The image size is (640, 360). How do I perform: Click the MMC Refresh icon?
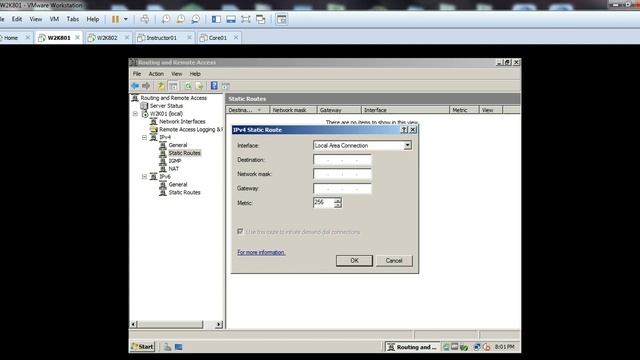(x=188, y=86)
